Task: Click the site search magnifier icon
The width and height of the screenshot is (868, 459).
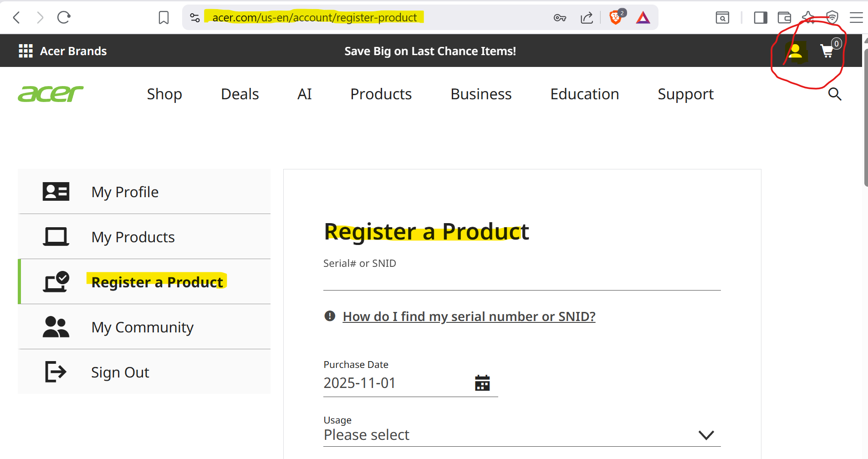Action: (834, 94)
